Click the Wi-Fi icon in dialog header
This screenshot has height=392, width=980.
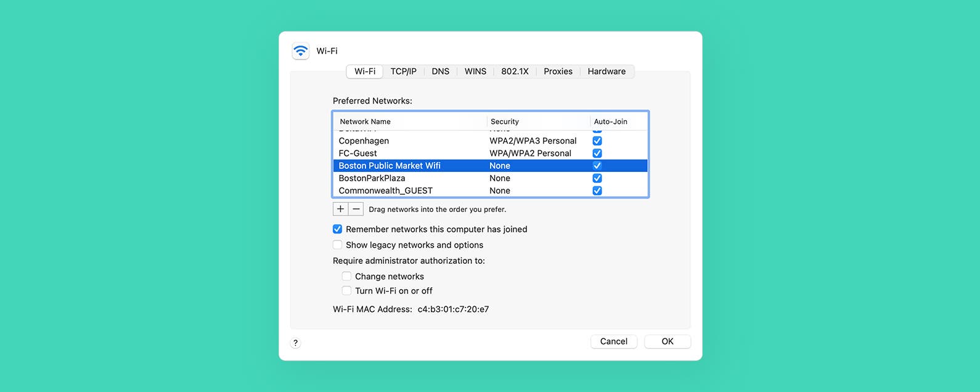pos(301,51)
